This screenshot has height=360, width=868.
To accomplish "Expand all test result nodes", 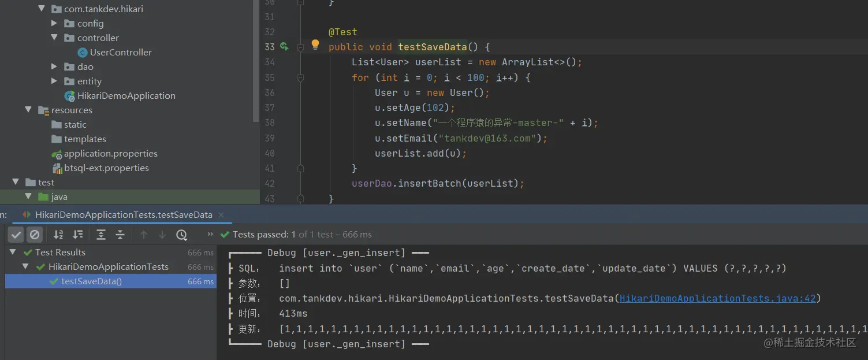I will [101, 235].
